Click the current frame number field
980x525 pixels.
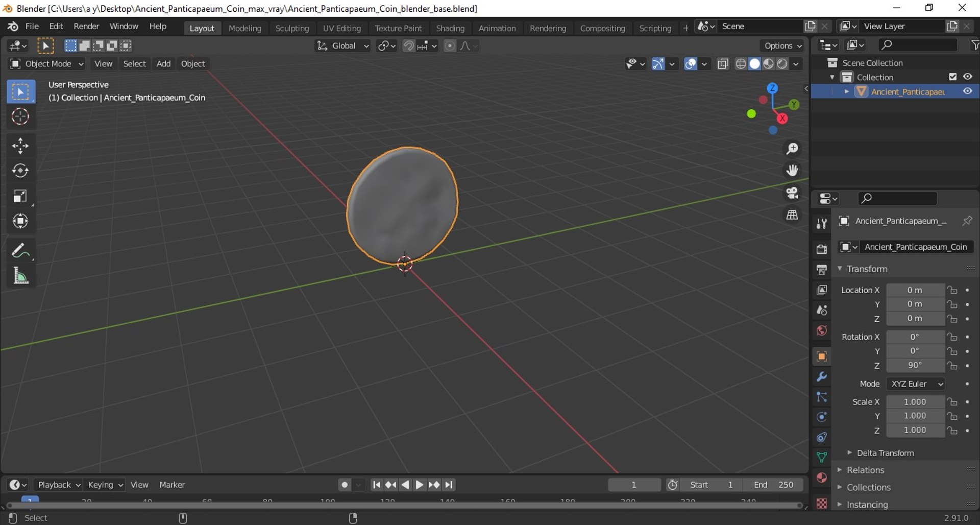[634, 485]
